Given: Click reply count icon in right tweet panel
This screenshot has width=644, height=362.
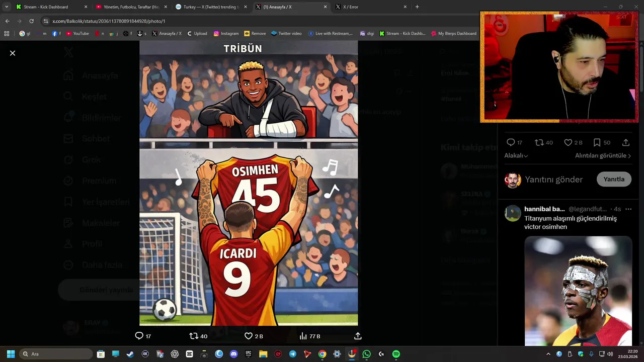Looking at the screenshot, I should (x=511, y=142).
